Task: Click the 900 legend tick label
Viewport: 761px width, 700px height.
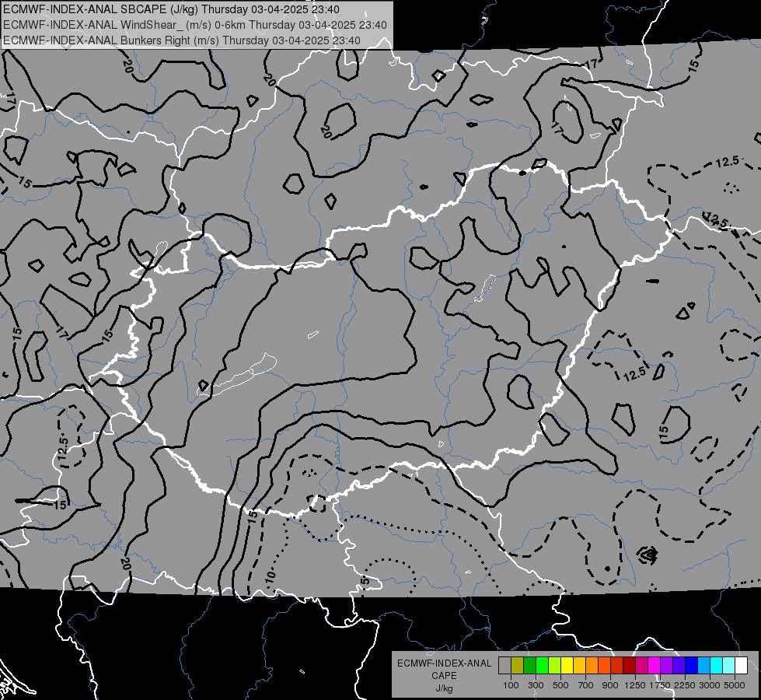Action: (x=610, y=685)
